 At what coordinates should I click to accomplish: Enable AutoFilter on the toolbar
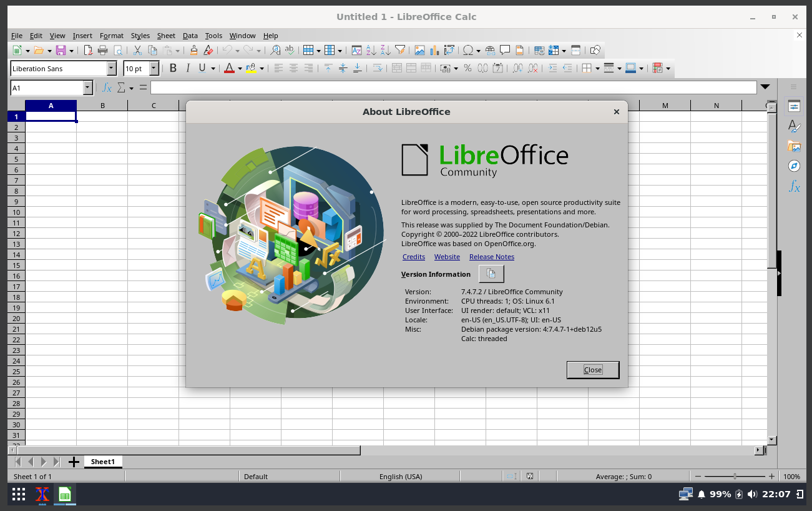(400, 50)
